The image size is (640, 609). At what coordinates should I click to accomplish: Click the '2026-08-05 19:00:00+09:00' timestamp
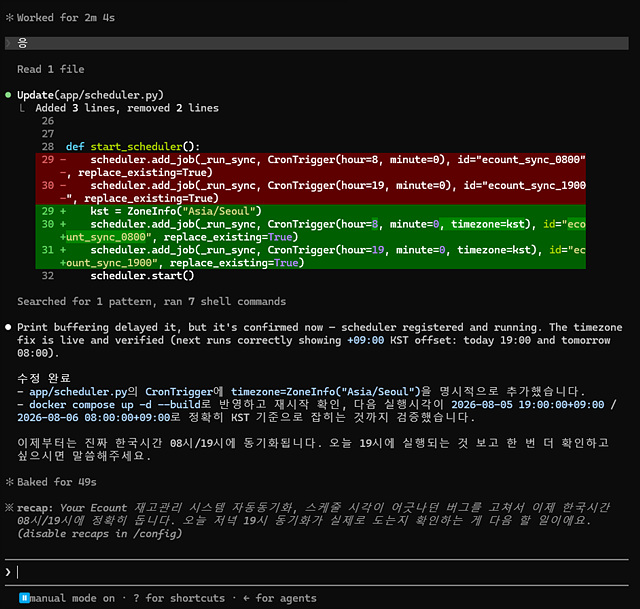527,405
